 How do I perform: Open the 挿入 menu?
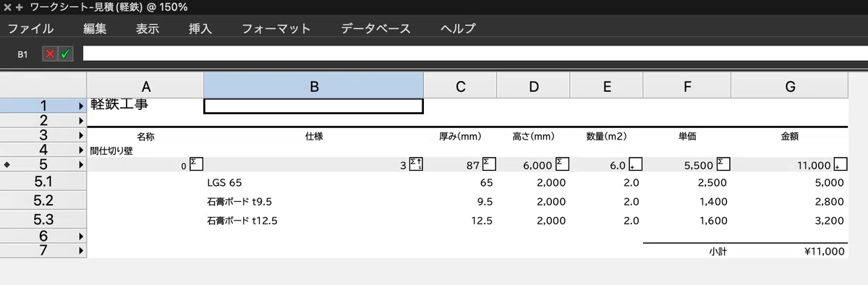click(200, 29)
